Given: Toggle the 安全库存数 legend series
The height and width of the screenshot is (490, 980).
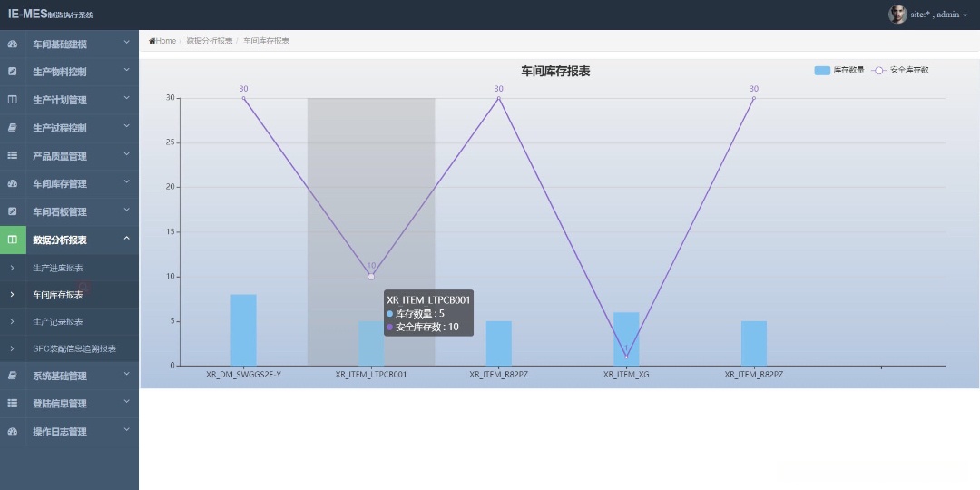Looking at the screenshot, I should click(x=900, y=70).
